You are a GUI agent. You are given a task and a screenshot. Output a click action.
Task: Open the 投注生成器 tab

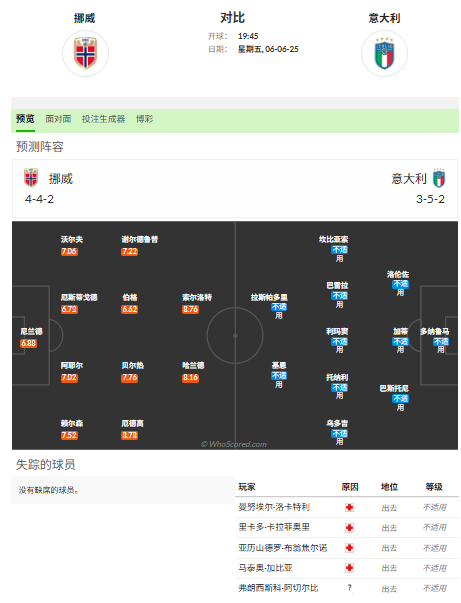pyautogui.click(x=103, y=119)
